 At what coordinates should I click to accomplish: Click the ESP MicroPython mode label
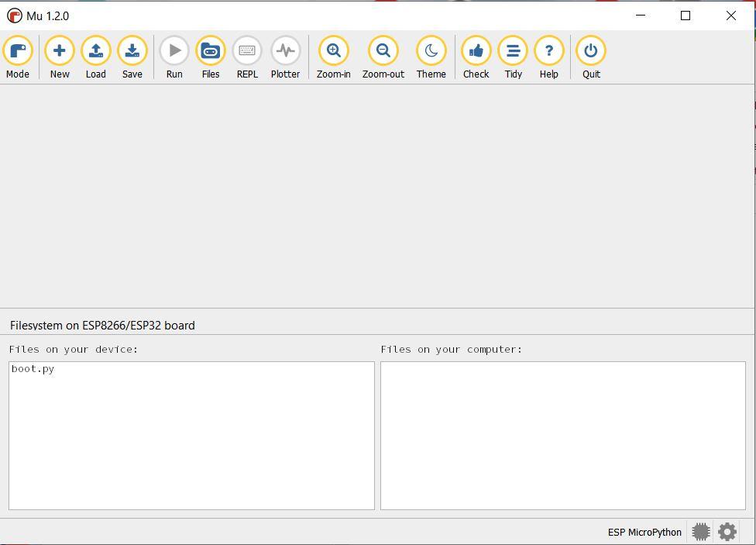pos(644,532)
